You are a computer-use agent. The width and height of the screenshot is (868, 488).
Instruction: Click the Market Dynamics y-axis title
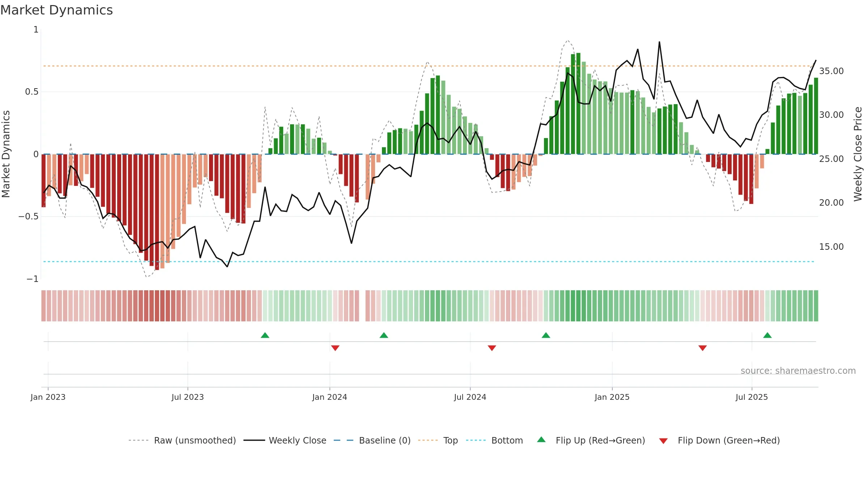point(6,154)
